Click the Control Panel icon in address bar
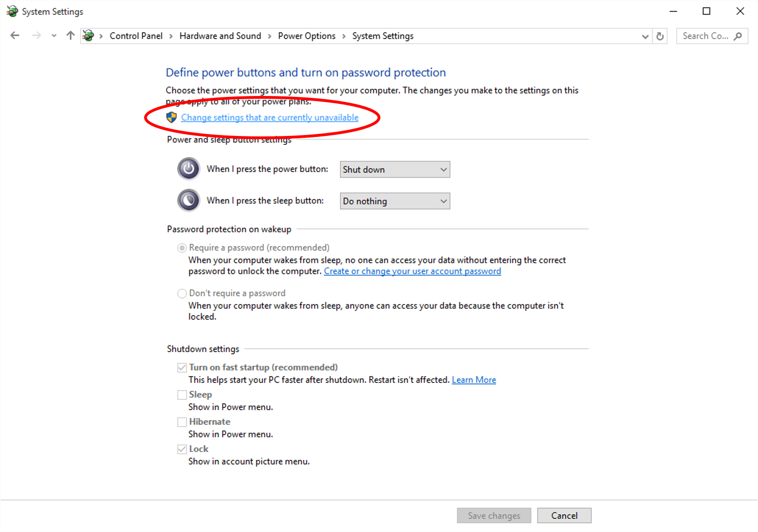The height and width of the screenshot is (532, 758). [88, 35]
